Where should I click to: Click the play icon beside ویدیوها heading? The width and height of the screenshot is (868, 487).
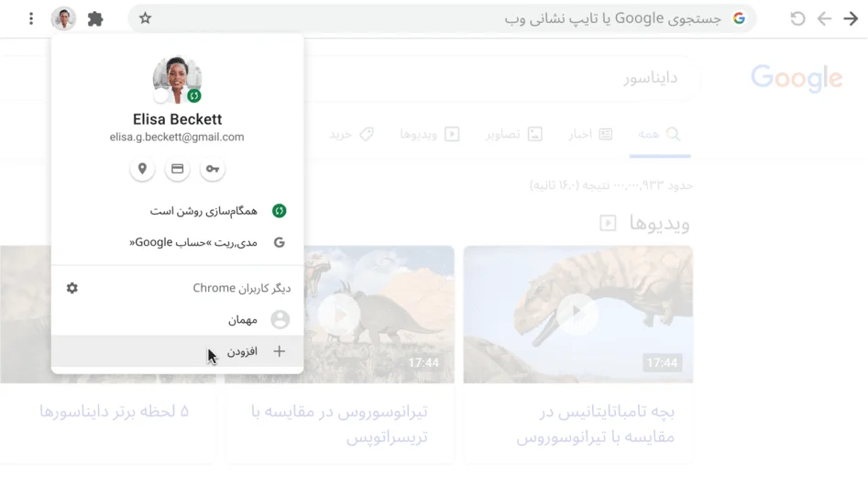click(x=608, y=223)
